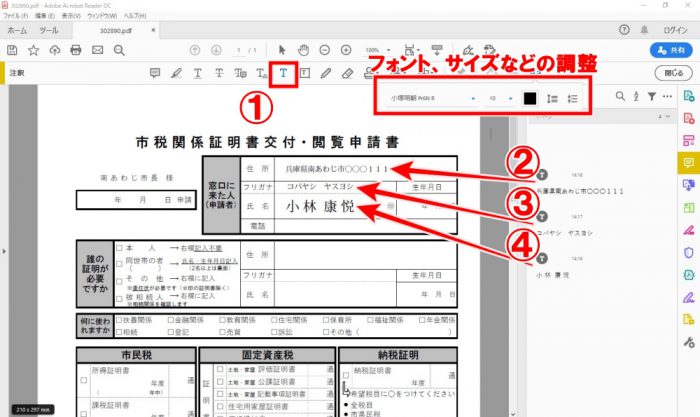Open the font size dropdown arrow
Screen dimensions: 700x417
pyautogui.click(x=511, y=99)
